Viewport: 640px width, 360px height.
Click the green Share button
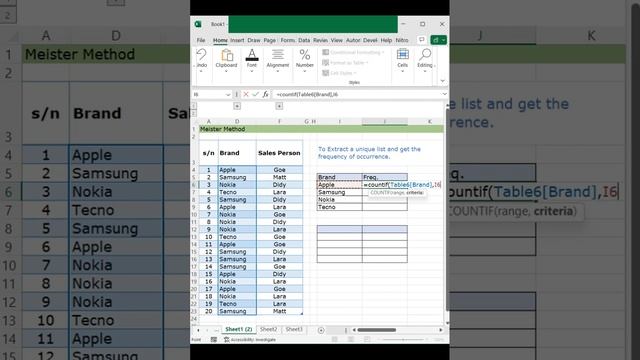(x=439, y=40)
